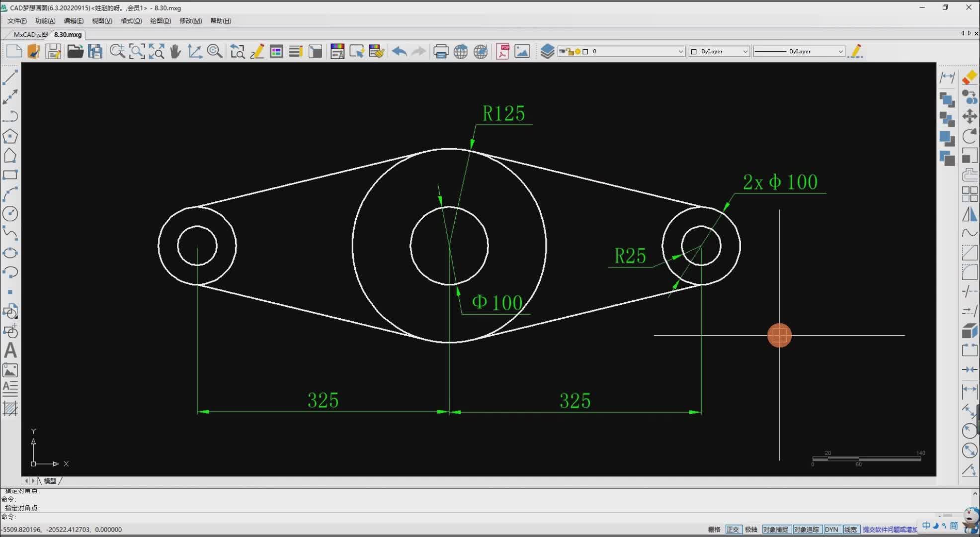Select the big A text tool

point(10,351)
